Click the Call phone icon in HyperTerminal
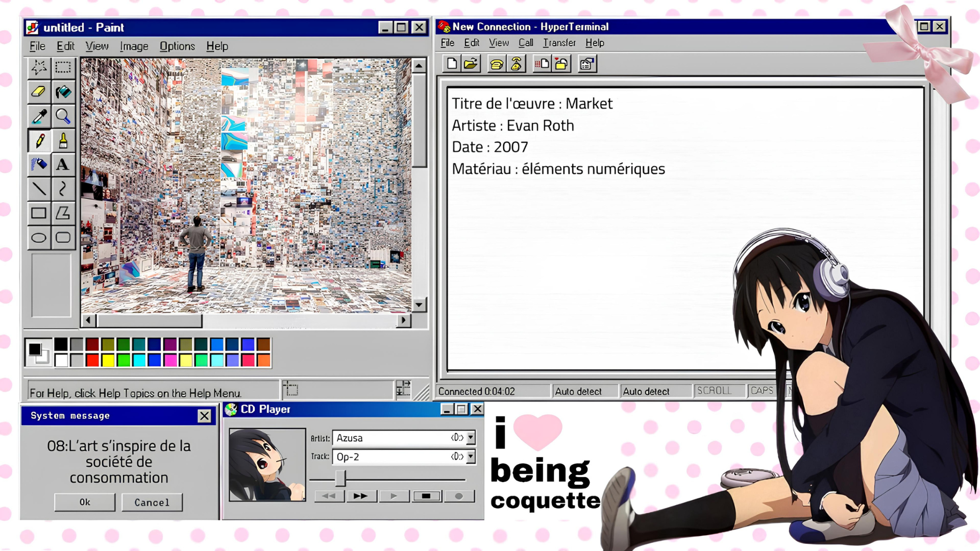The width and height of the screenshot is (980, 551). [496, 64]
